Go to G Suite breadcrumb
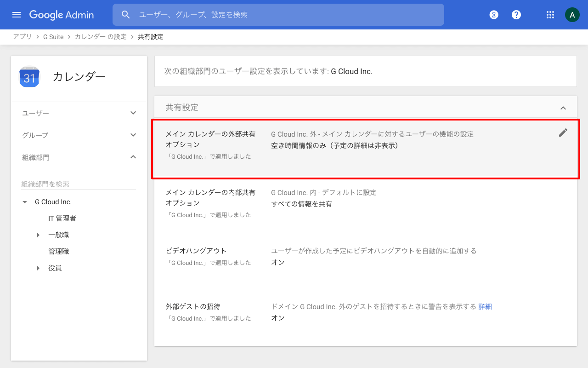Viewport: 588px width, 368px height. pyautogui.click(x=53, y=37)
